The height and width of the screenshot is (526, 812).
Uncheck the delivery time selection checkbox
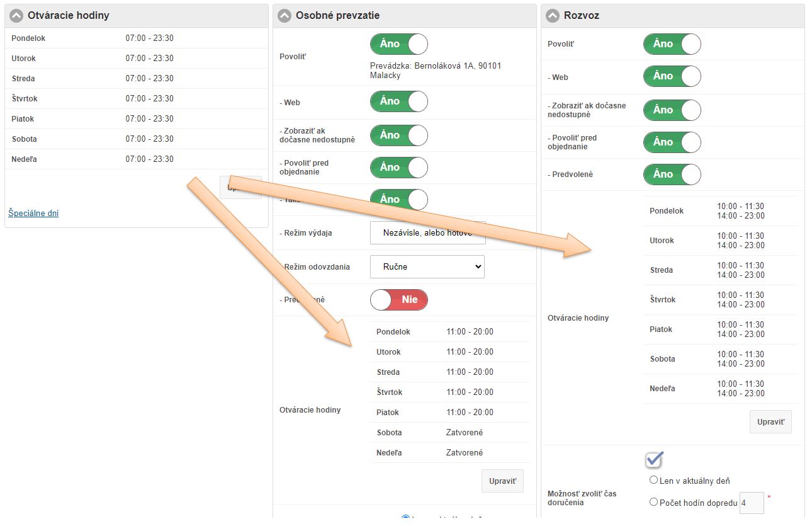[x=654, y=460]
